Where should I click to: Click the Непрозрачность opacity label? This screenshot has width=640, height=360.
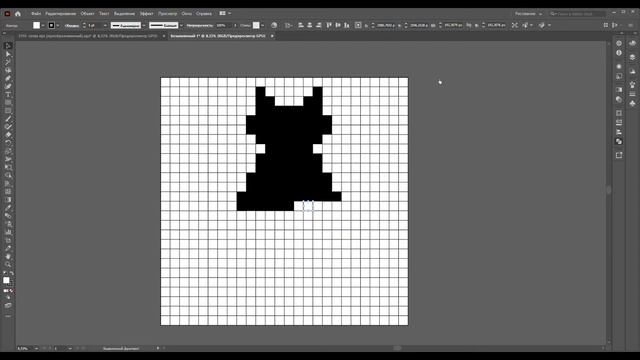tap(200, 25)
